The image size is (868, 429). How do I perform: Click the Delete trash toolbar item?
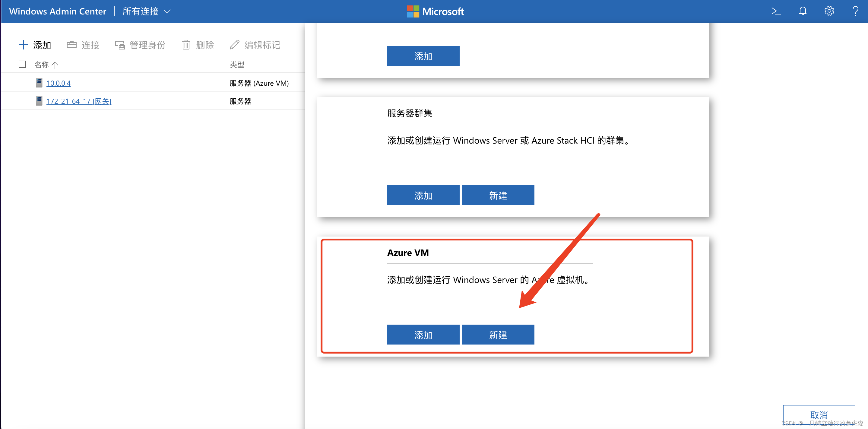[x=198, y=45]
